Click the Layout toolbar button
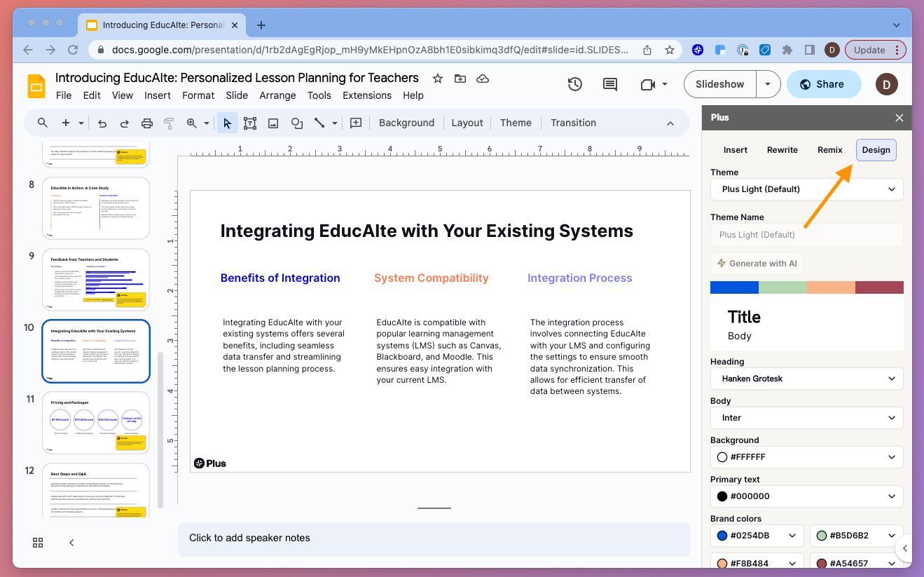This screenshot has width=924, height=577. [x=467, y=123]
